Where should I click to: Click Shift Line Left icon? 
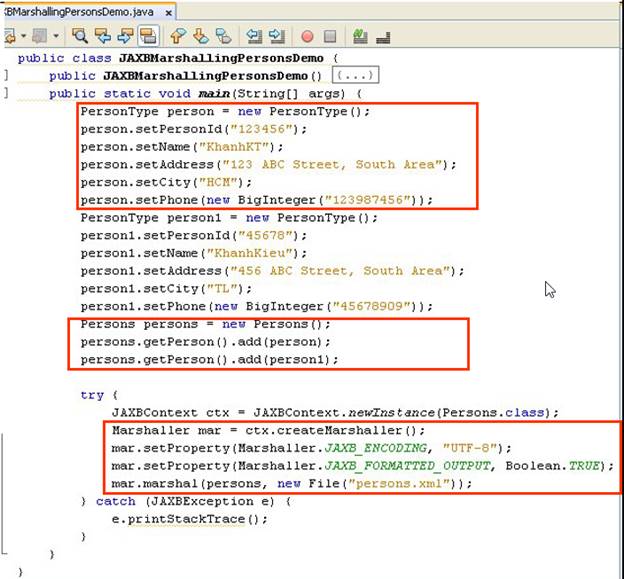[x=254, y=36]
